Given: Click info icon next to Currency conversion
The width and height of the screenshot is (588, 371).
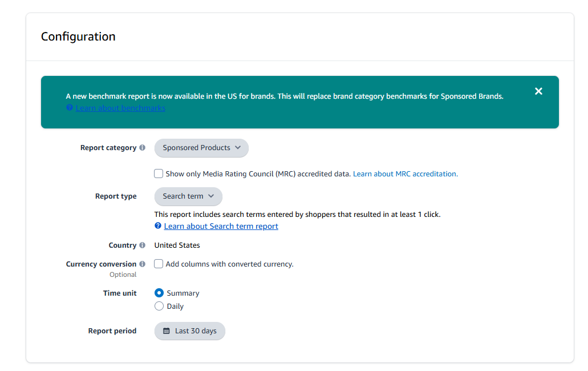Looking at the screenshot, I should click(143, 264).
